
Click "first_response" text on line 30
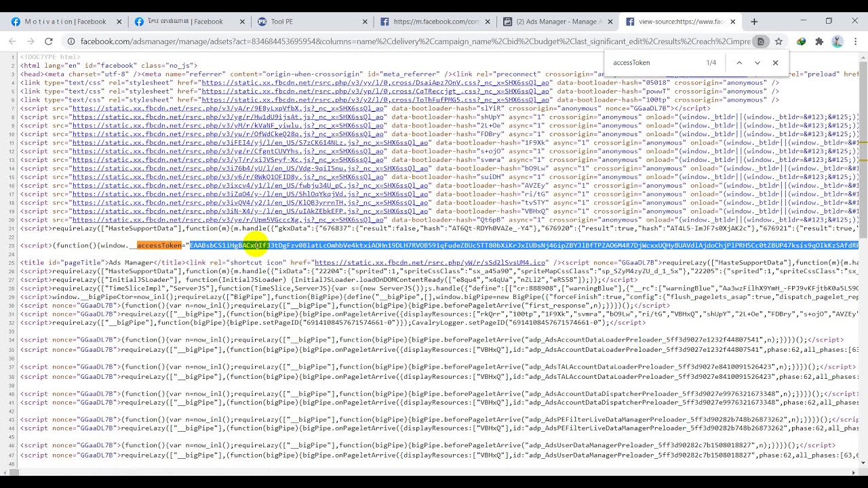[559, 306]
